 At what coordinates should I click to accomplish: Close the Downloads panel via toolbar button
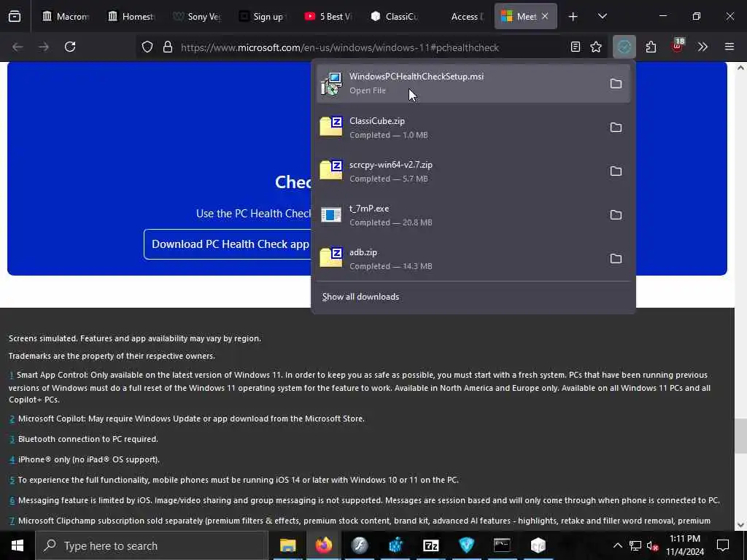(x=624, y=47)
